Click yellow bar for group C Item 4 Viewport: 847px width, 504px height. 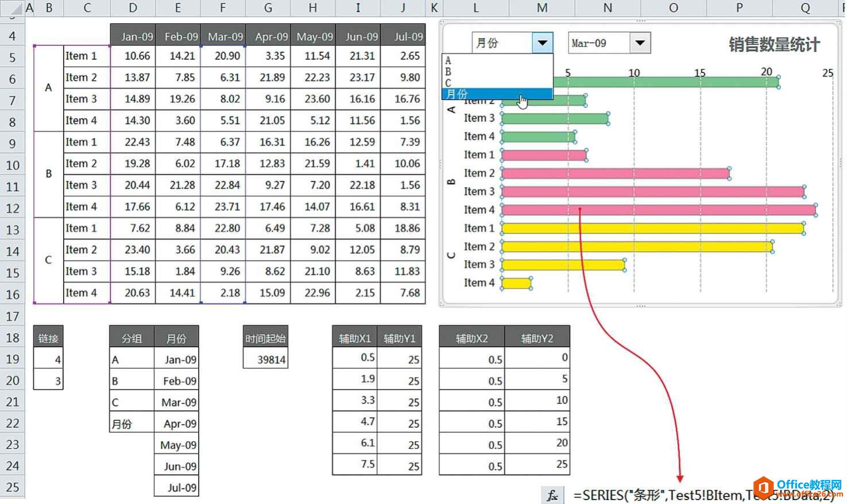pyautogui.click(x=517, y=283)
